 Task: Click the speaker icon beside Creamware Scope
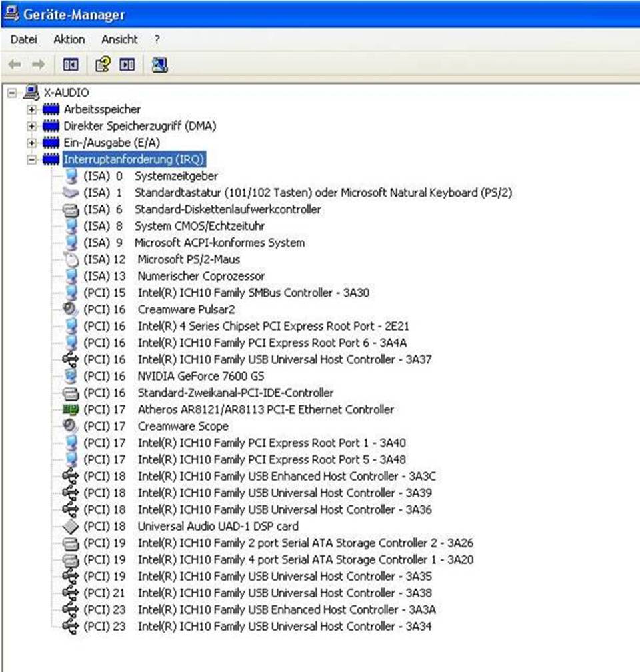click(x=70, y=426)
